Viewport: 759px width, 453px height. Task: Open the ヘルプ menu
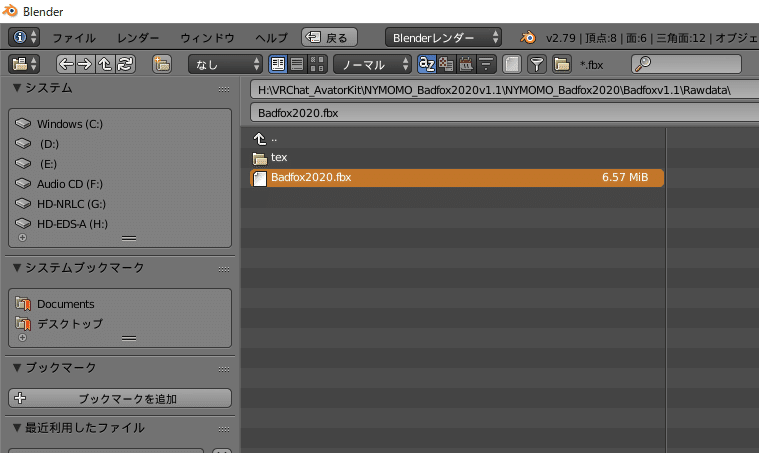pos(271,38)
